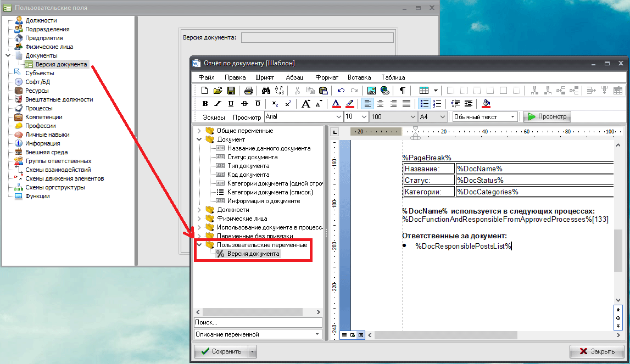
Task: Toggle bulleted list formatting
Action: click(425, 104)
